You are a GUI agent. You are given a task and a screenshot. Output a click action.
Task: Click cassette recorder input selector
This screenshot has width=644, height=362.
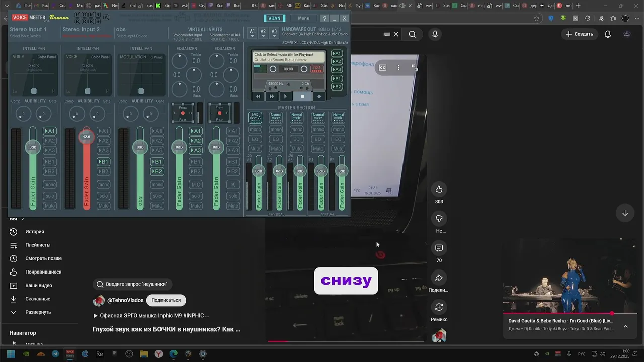point(317,69)
